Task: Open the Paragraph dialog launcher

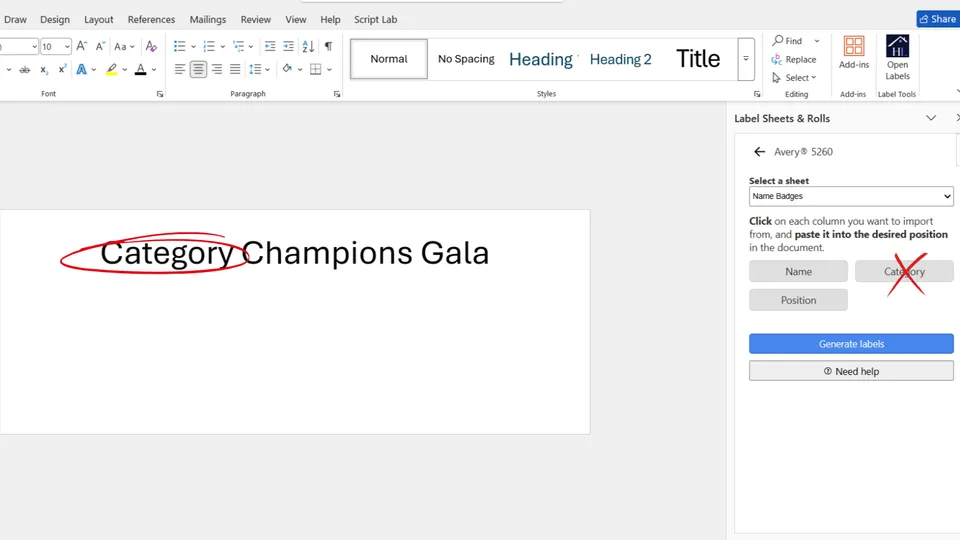Action: (x=337, y=94)
